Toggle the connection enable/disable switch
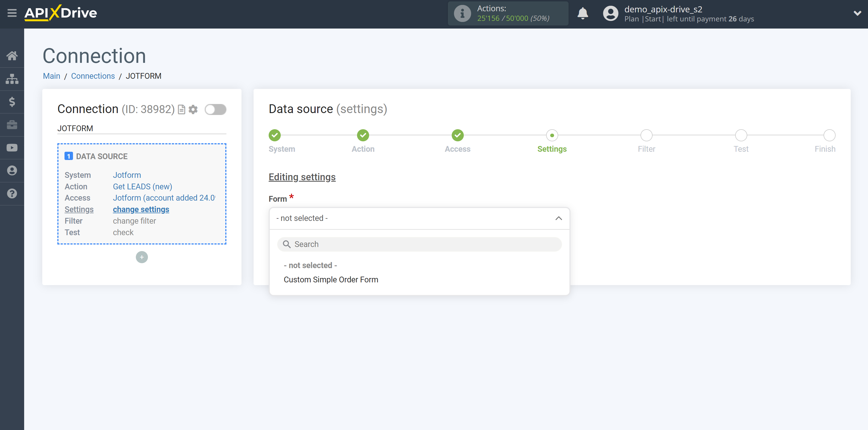Screen dimensions: 868x430 (217, 109)
